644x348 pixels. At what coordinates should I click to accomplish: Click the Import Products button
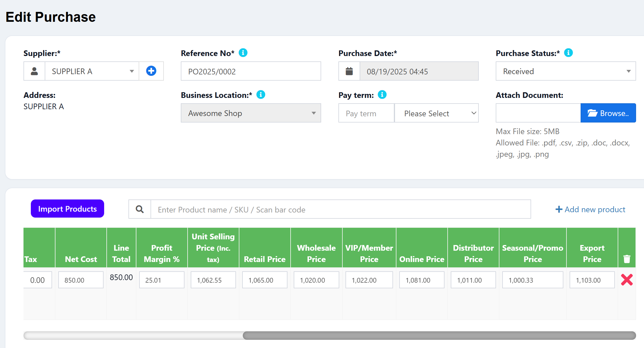[x=67, y=209]
